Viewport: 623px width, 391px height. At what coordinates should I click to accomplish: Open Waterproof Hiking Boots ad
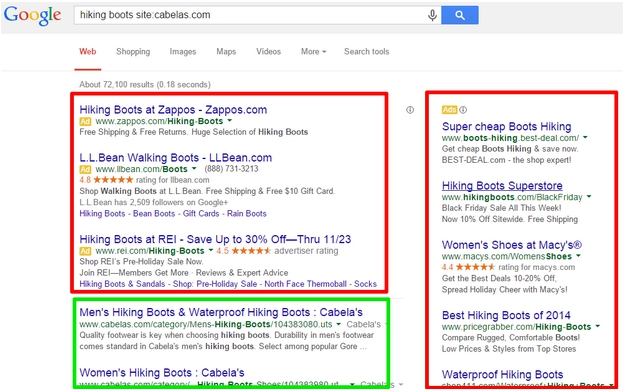[502, 374]
